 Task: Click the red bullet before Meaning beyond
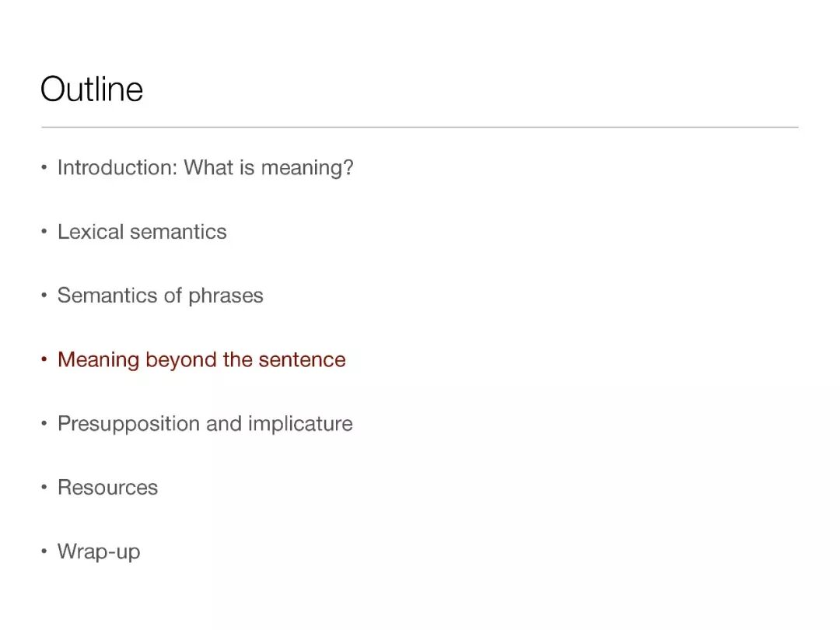[x=44, y=360]
